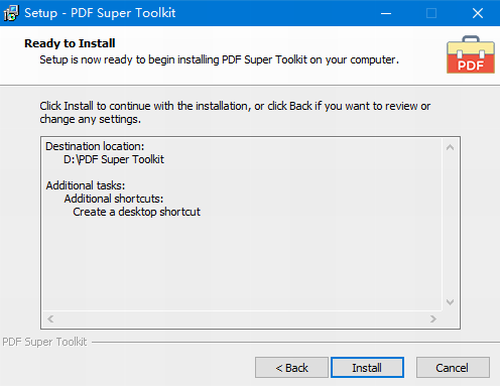Click the 'Destination location:' line
The width and height of the screenshot is (500, 386).
click(95, 146)
